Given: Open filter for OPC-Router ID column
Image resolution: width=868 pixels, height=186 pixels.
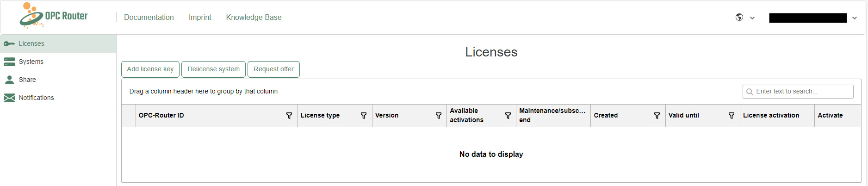Looking at the screenshot, I should 289,116.
